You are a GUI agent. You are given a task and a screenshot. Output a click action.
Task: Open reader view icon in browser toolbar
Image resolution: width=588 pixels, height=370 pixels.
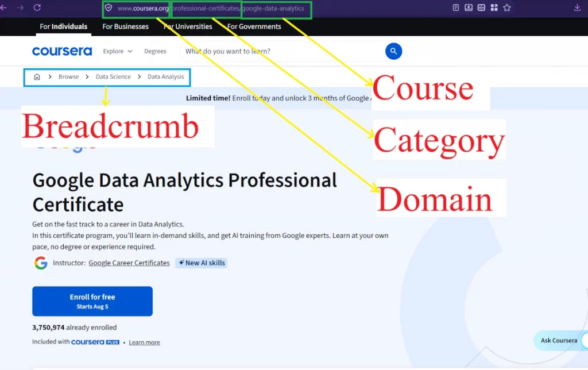[455, 7]
